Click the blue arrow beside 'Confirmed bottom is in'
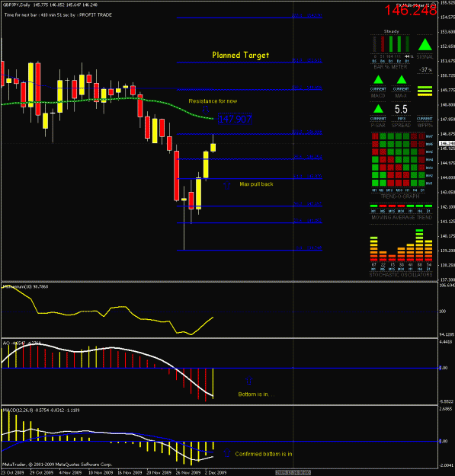This screenshot has height=476, width=455. coord(227,453)
